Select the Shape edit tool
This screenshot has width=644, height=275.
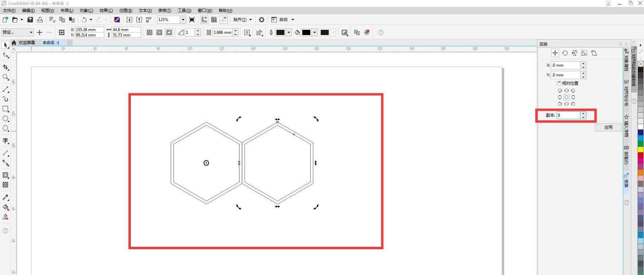(6, 56)
